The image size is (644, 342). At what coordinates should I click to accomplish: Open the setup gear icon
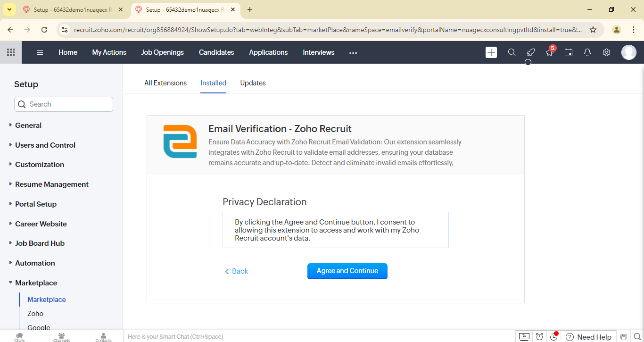point(606,52)
